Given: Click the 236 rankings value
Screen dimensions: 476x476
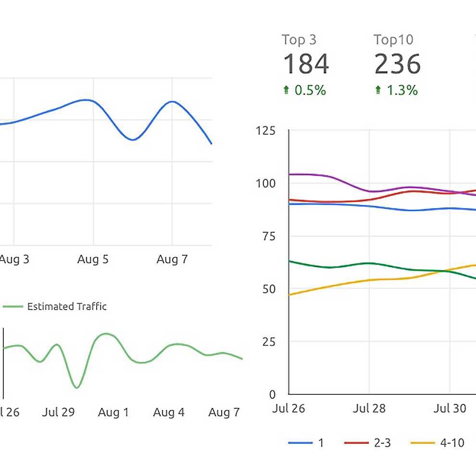Looking at the screenshot, I should click(x=397, y=64).
